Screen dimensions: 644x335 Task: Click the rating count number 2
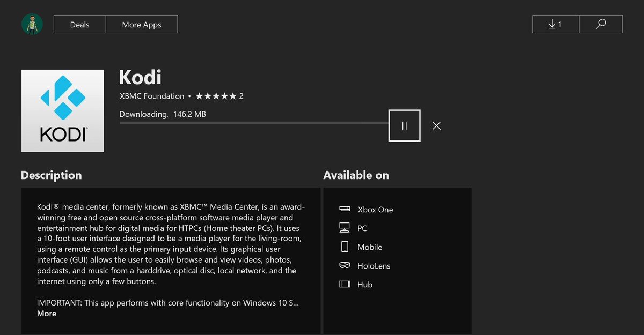tap(241, 96)
